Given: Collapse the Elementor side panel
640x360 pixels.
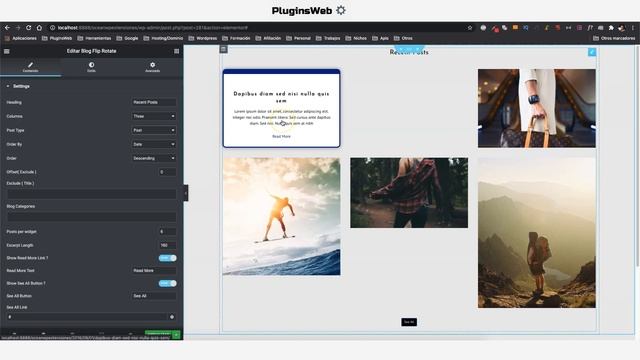Looking at the screenshot, I should (186, 193).
